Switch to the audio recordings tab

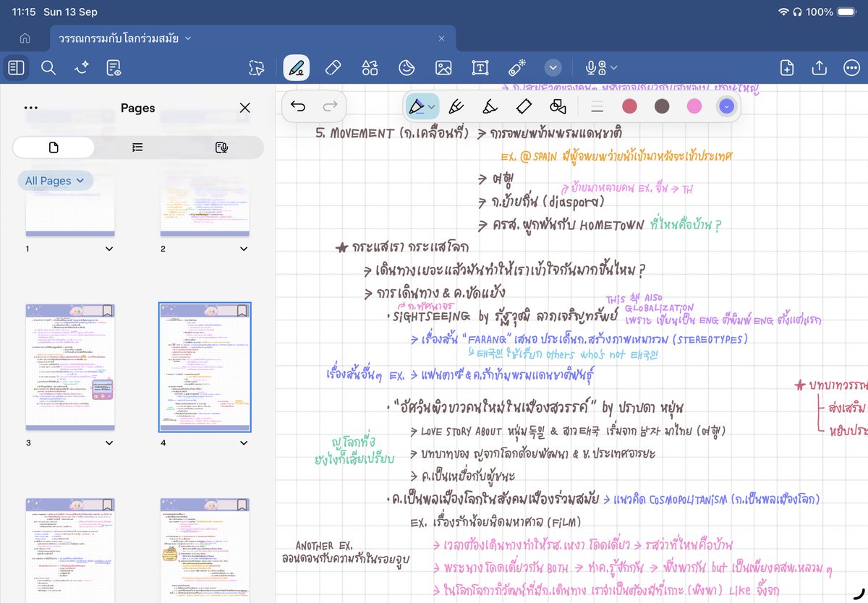pyautogui.click(x=222, y=147)
